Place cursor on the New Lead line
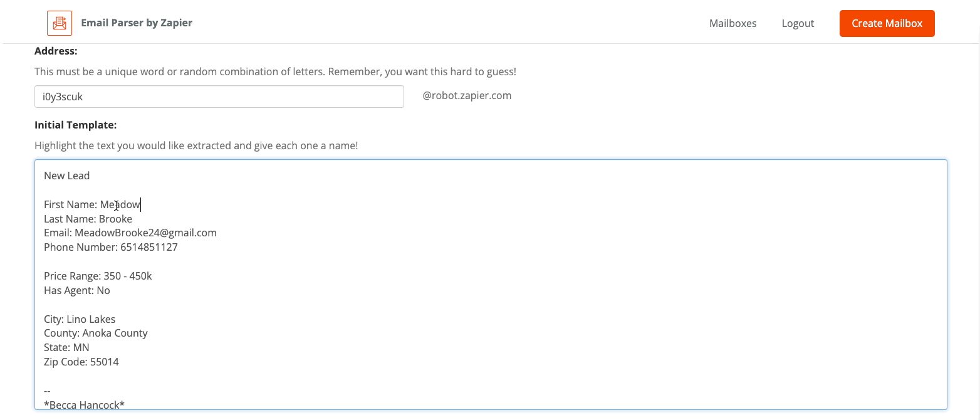 (67, 176)
